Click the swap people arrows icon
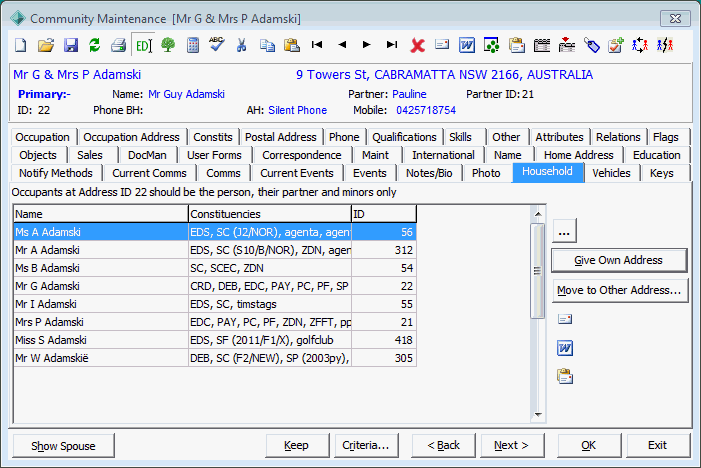This screenshot has height=468, width=701. tap(640, 45)
